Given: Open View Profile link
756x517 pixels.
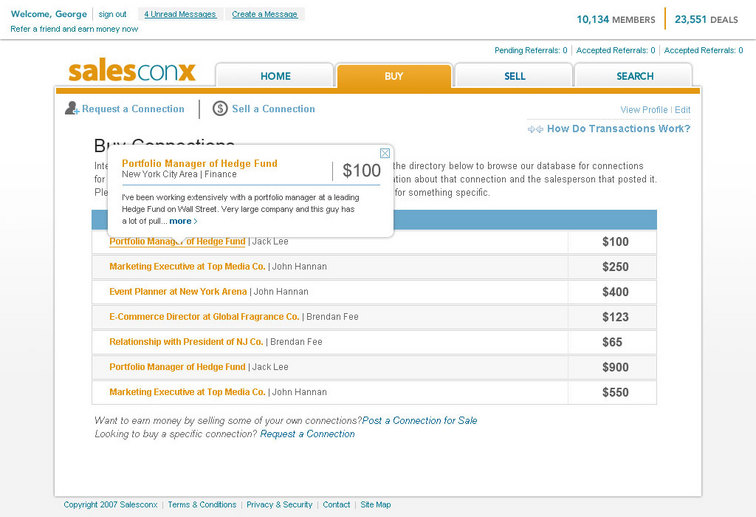Looking at the screenshot, I should pos(644,110).
